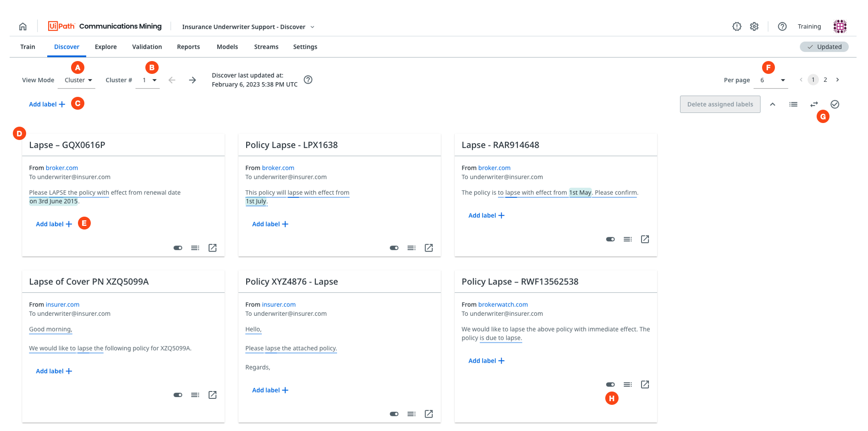Go to page 2 of results
This screenshot has height=431, width=868.
(825, 80)
